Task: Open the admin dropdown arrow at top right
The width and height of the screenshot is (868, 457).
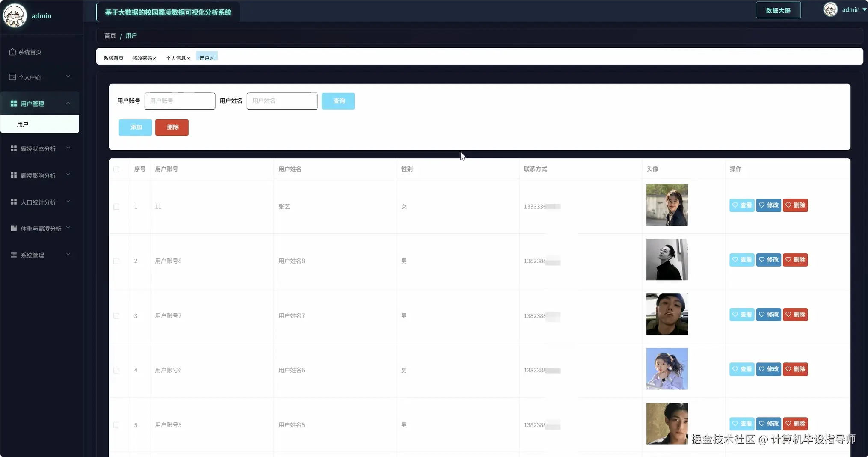Action: 865,9
